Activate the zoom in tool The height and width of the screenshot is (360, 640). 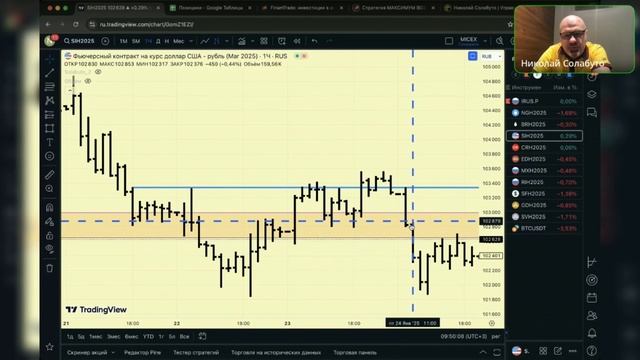coord(50,189)
